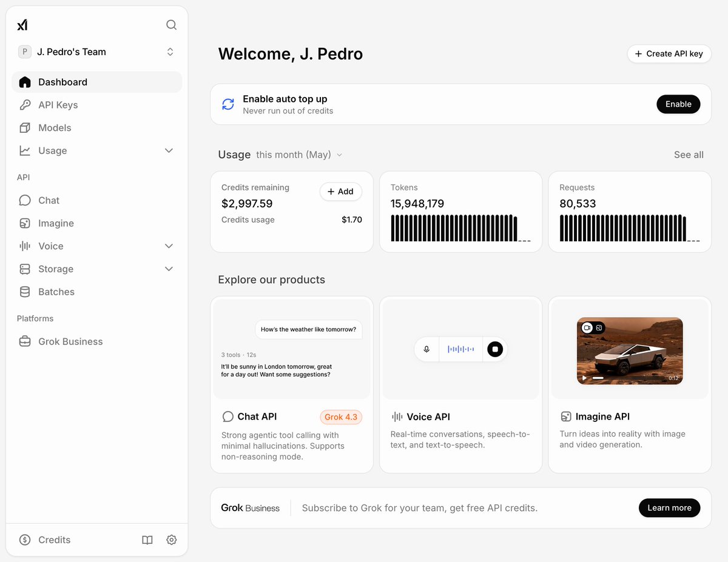Open Batches in the sidebar
Viewport: 728px width, 562px height.
click(x=97, y=292)
